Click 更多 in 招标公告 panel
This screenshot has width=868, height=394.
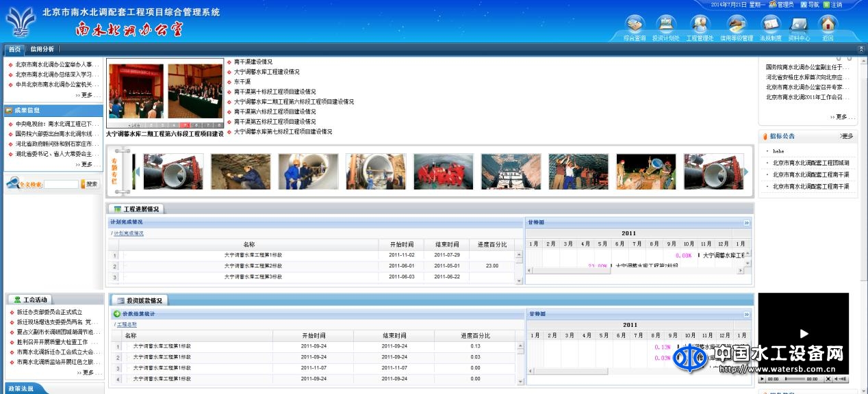847,136
